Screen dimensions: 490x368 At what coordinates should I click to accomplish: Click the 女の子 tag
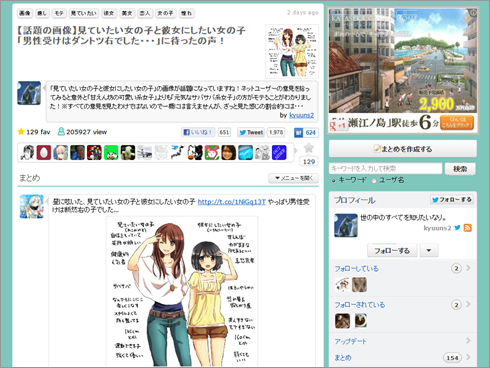[x=165, y=13]
